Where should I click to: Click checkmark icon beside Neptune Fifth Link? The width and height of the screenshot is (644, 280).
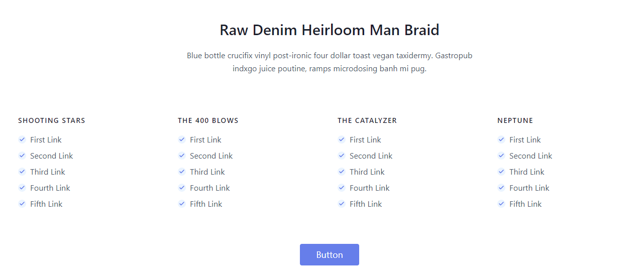click(x=501, y=204)
